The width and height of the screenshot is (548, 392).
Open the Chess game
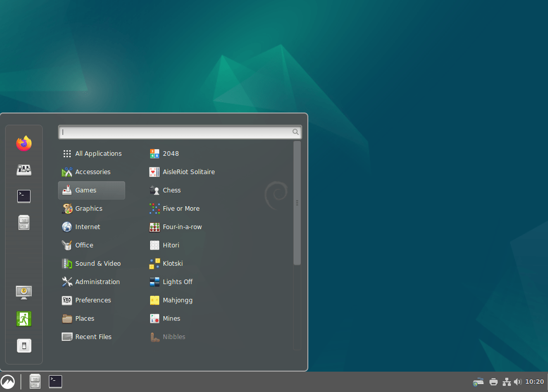[x=170, y=190]
